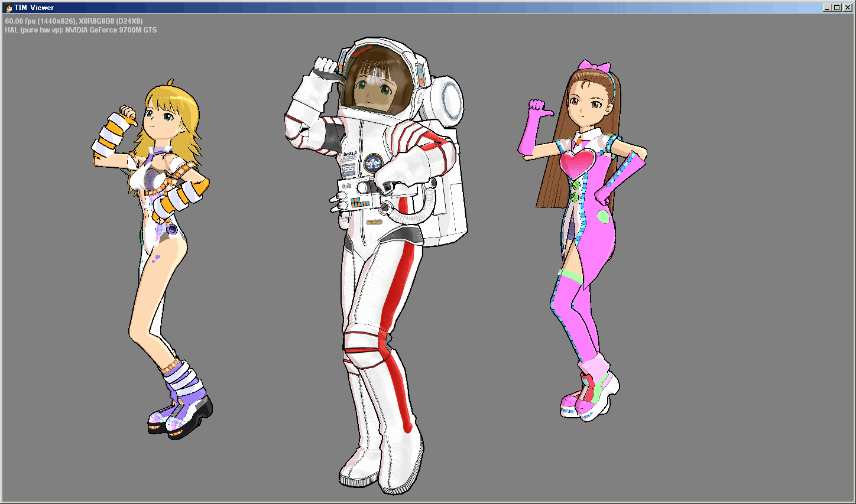
Task: Select the astronaut spacesuit character model
Action: tap(375, 266)
